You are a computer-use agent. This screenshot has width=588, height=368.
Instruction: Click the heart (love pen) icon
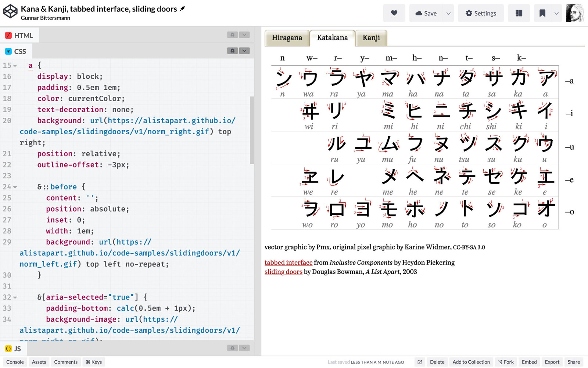[x=394, y=13]
